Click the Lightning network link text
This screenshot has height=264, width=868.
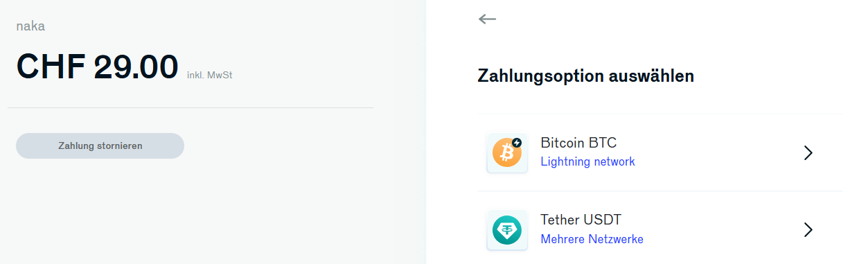(587, 161)
